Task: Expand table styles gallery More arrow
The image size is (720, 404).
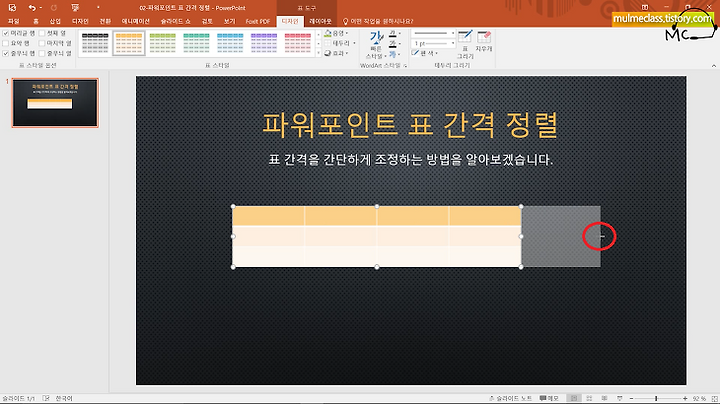Action: [x=318, y=53]
